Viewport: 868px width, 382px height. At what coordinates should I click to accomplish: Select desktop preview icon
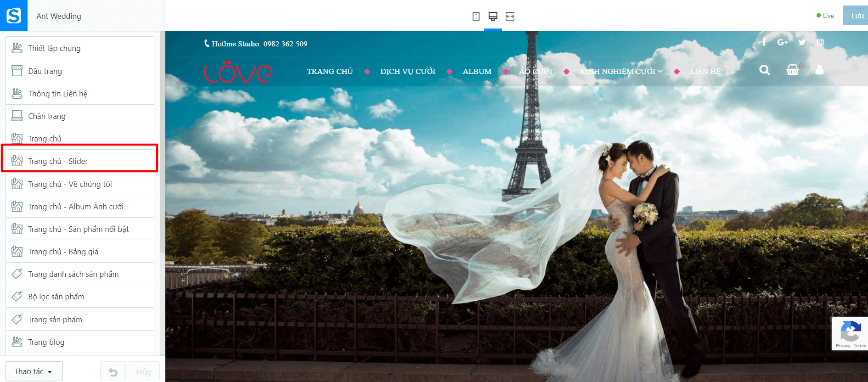pyautogui.click(x=493, y=16)
